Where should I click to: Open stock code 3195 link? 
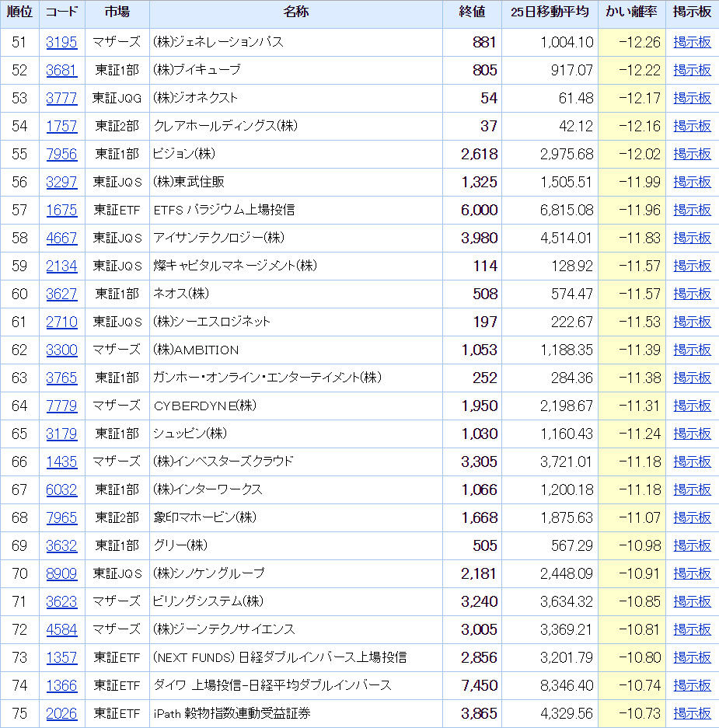61,42
